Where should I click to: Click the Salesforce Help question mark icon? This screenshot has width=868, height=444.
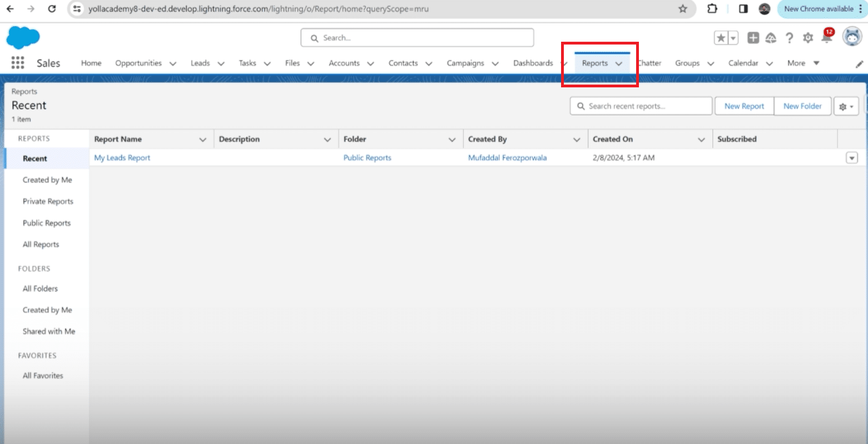[x=789, y=38]
